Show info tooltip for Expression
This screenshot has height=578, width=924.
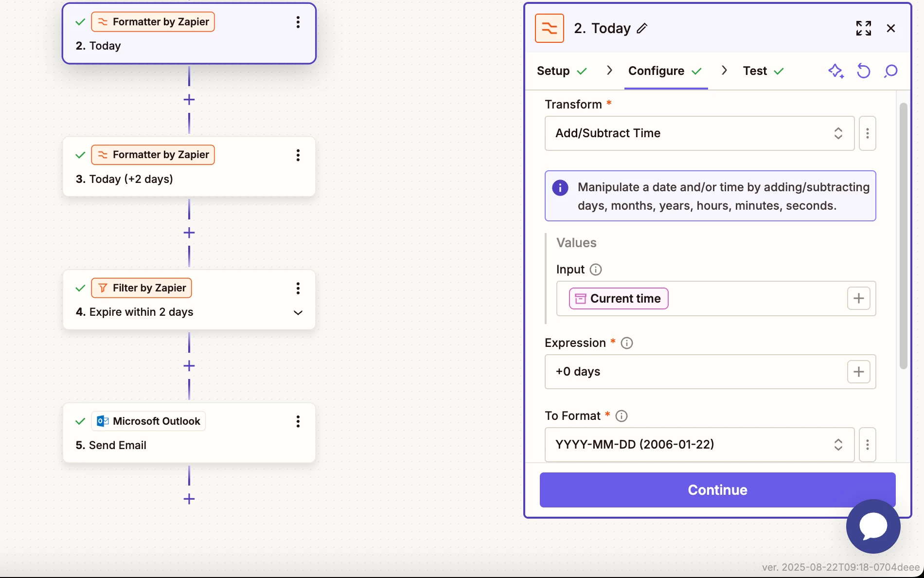(x=627, y=343)
